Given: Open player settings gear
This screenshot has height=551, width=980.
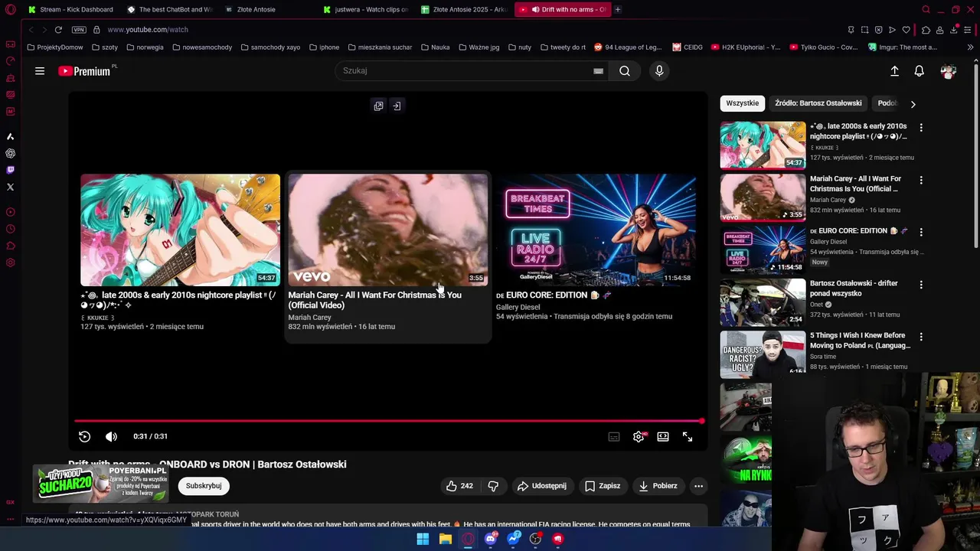Looking at the screenshot, I should point(639,436).
